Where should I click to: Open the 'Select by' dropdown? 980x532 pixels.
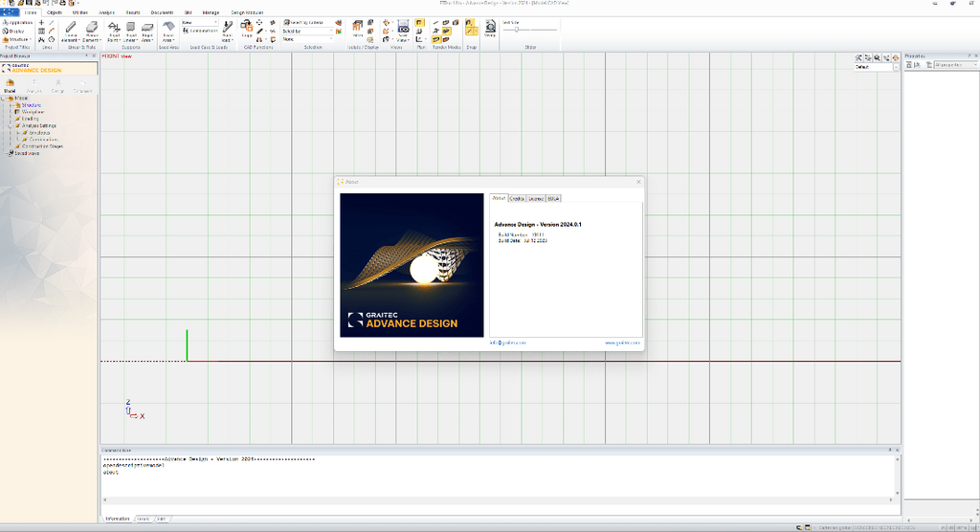pyautogui.click(x=331, y=31)
